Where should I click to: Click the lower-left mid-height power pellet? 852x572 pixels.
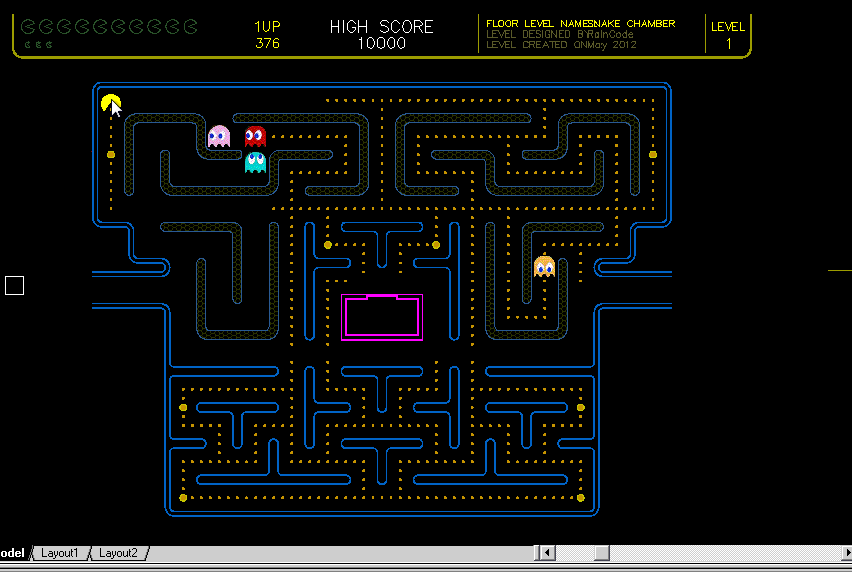tap(183, 407)
